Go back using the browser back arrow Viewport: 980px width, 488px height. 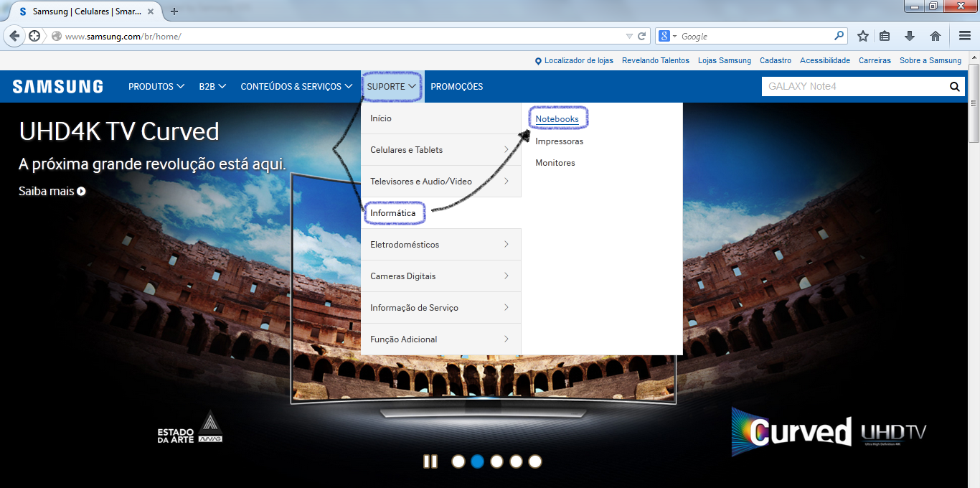pyautogui.click(x=14, y=36)
